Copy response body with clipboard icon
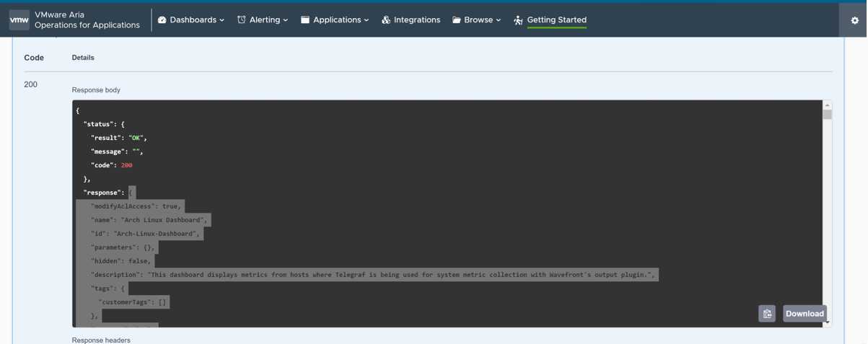 (x=767, y=314)
